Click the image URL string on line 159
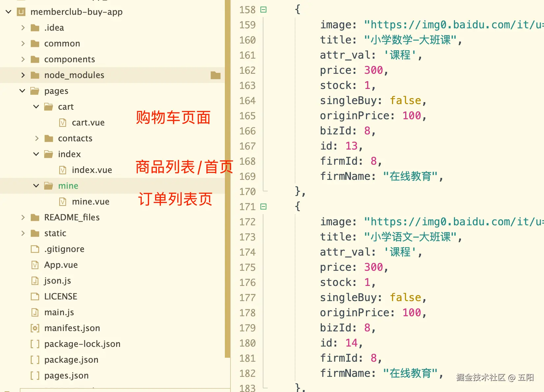This screenshot has width=544, height=392. click(x=454, y=25)
